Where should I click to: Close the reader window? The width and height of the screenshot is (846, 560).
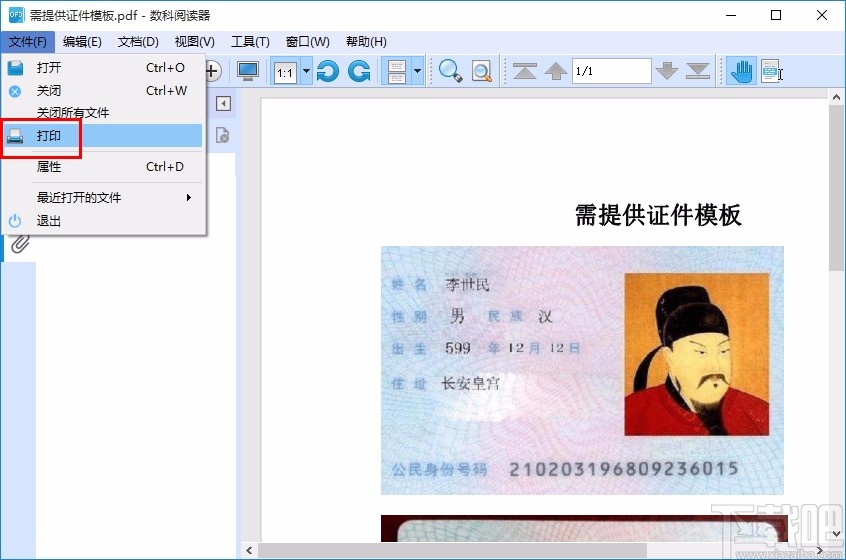pos(822,15)
